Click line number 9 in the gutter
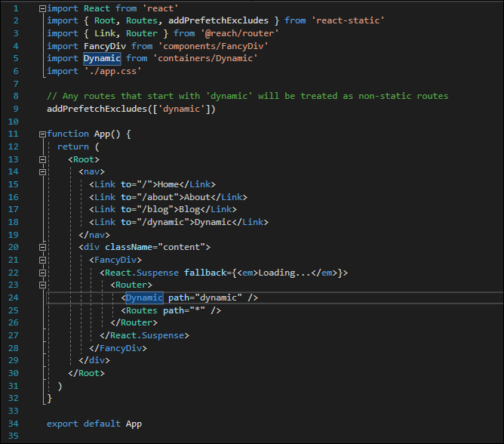Image resolution: width=504 pixels, height=444 pixels. tap(16, 109)
